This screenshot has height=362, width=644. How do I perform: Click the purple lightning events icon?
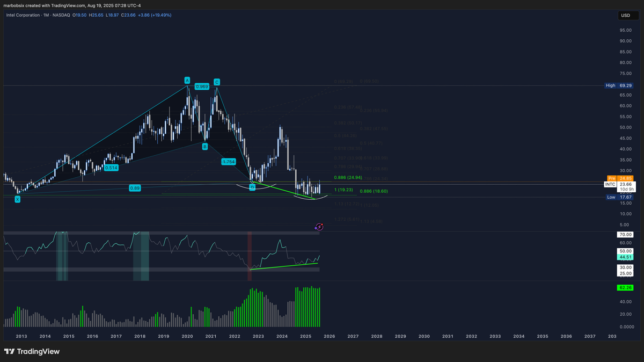click(x=319, y=227)
